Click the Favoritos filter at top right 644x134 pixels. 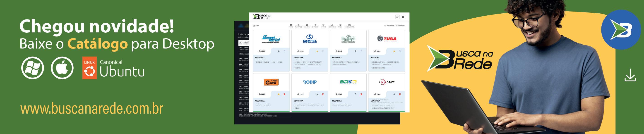[x=389, y=26]
